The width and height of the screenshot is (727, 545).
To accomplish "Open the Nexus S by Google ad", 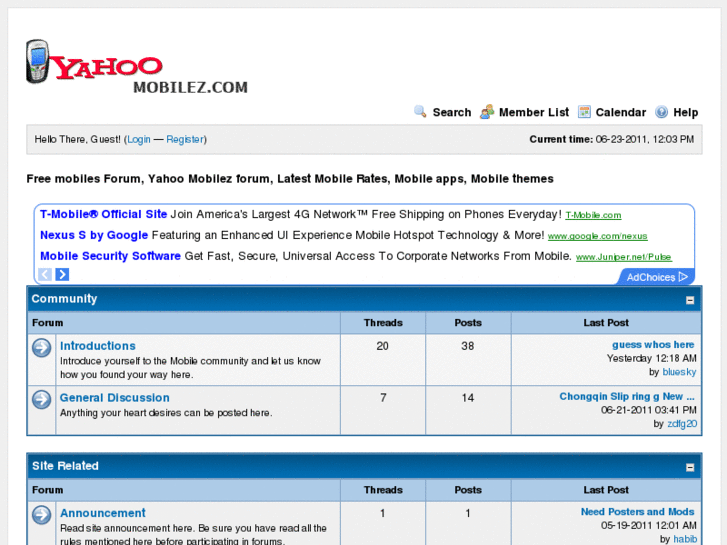I will pos(94,235).
